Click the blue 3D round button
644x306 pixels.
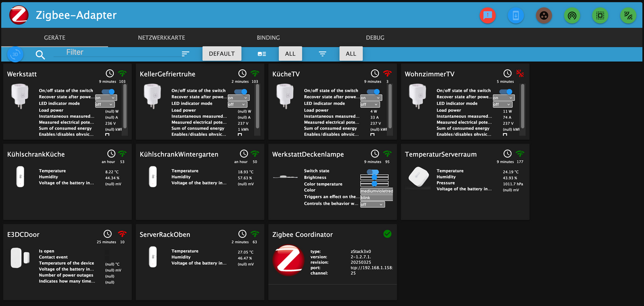[x=15, y=54]
